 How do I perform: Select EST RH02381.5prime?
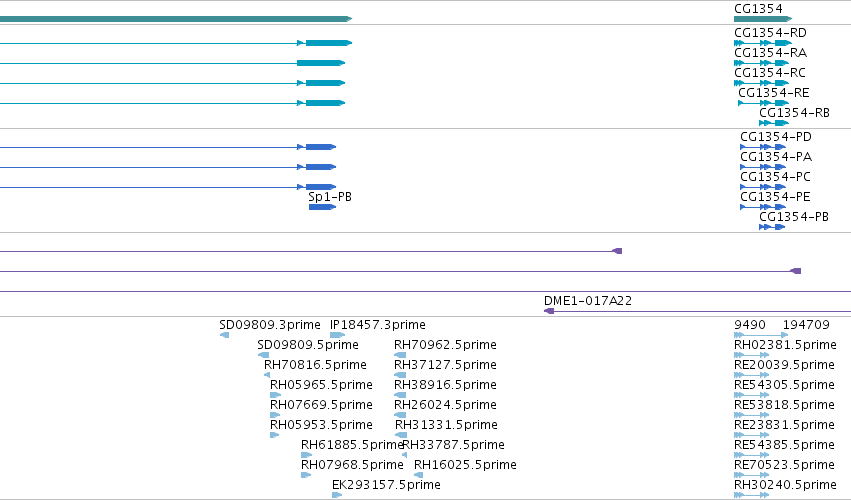pos(785,345)
